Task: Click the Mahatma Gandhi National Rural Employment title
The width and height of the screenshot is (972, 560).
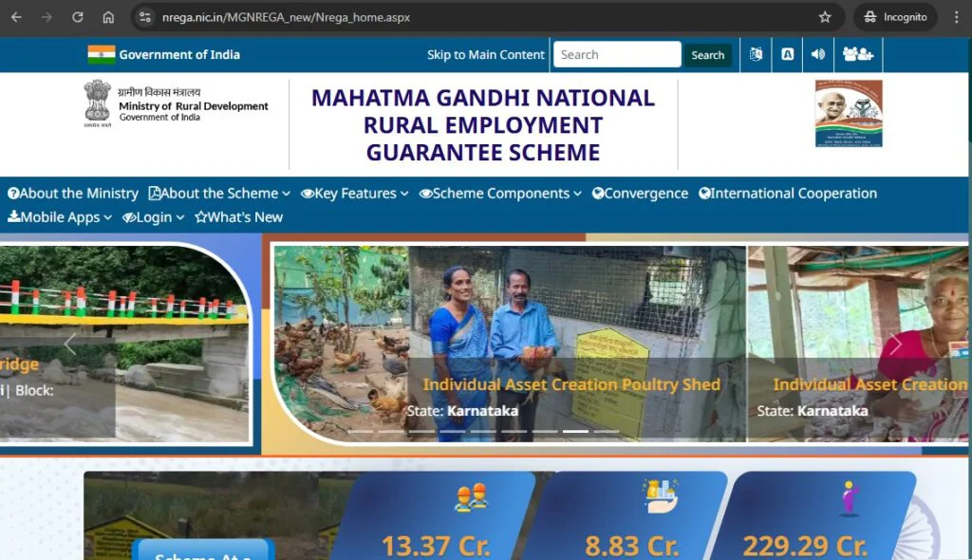Action: click(x=483, y=124)
